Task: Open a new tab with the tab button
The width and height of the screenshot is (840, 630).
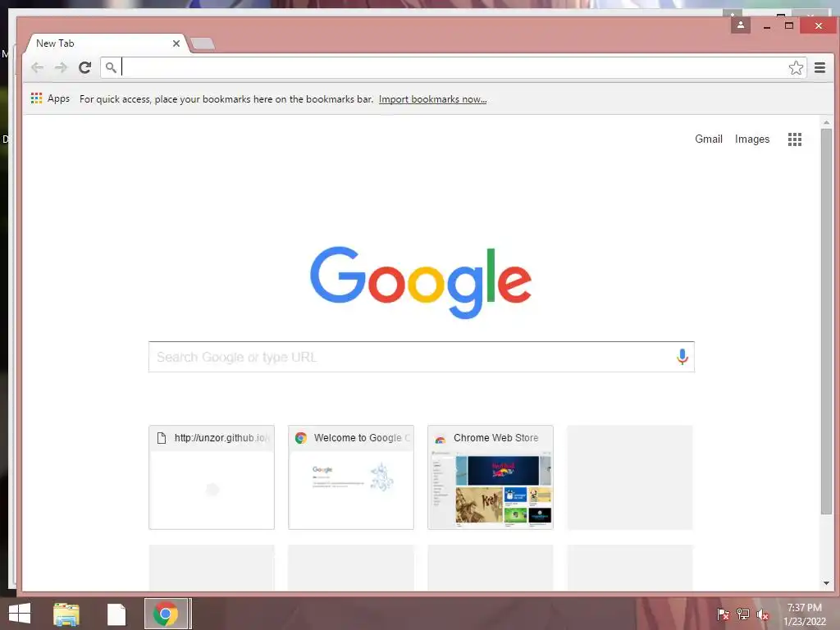Action: tap(203, 43)
